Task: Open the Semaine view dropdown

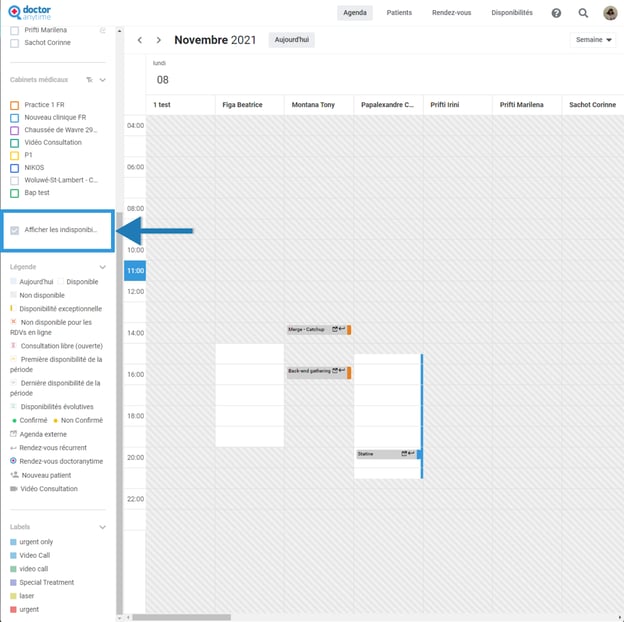Action: pyautogui.click(x=593, y=40)
